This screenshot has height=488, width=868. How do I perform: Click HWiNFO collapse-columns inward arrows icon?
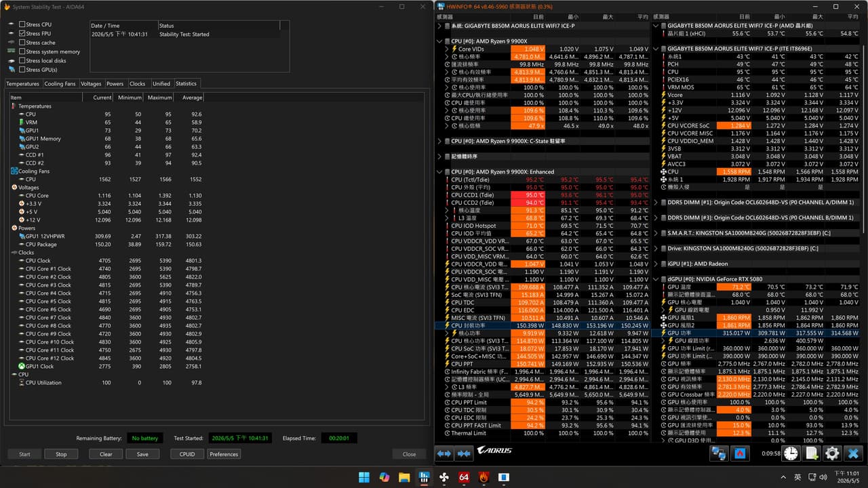(465, 453)
